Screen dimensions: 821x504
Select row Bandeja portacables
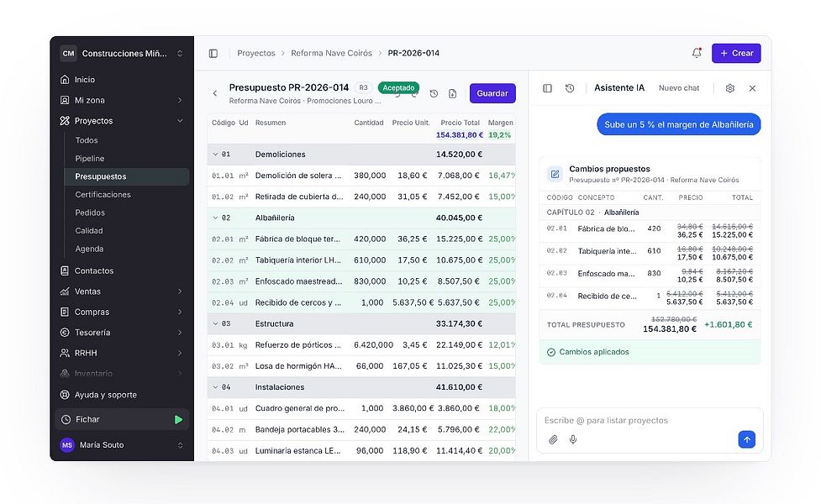tap(361, 429)
